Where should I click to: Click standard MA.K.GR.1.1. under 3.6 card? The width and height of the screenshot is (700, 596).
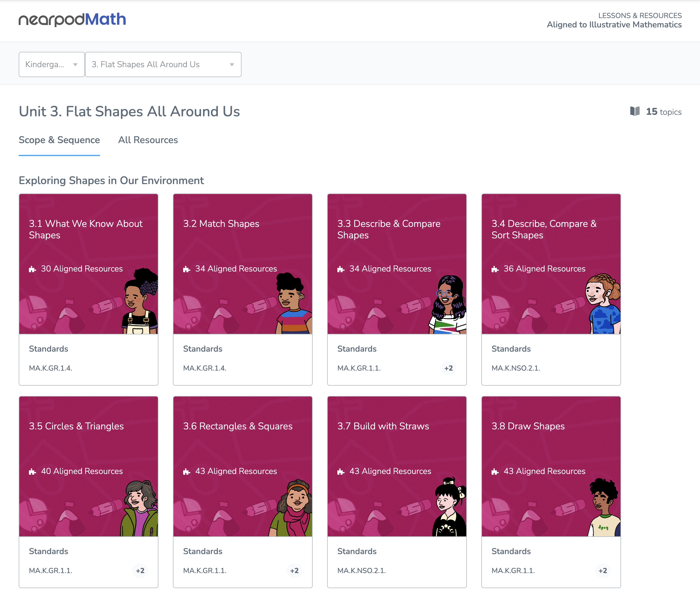(x=205, y=571)
